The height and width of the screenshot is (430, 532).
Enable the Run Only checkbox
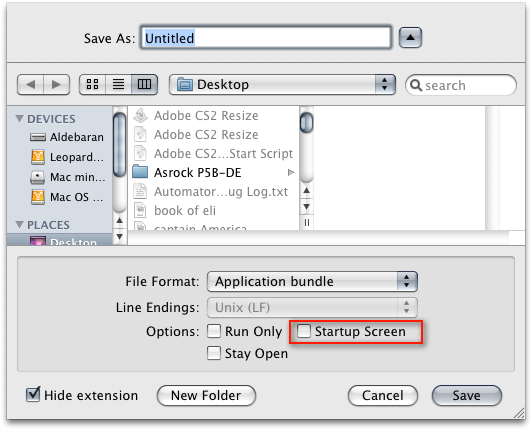(214, 331)
